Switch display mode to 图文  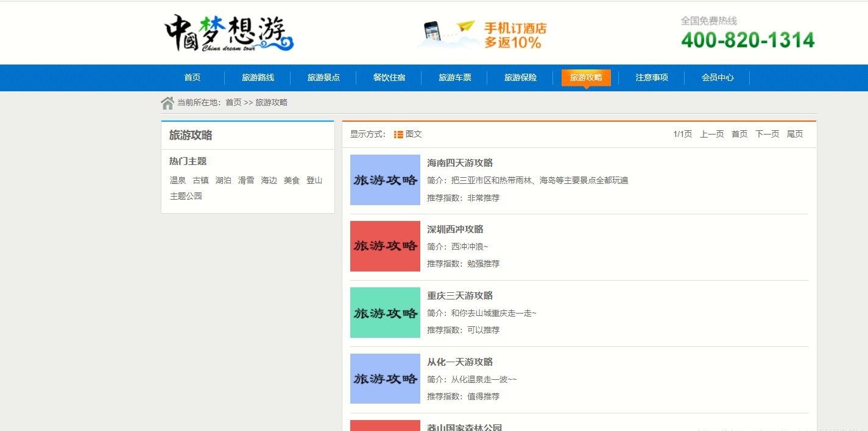pos(414,135)
